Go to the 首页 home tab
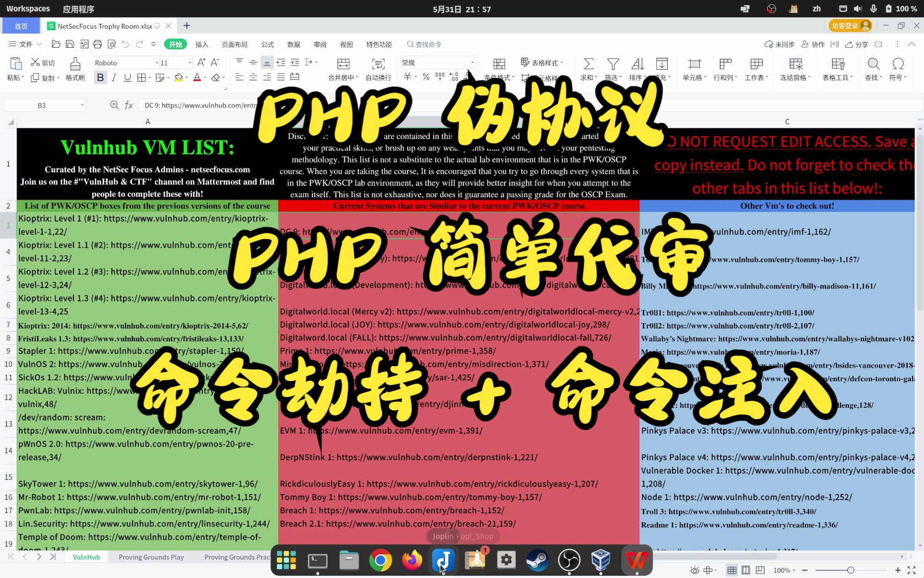 click(21, 26)
